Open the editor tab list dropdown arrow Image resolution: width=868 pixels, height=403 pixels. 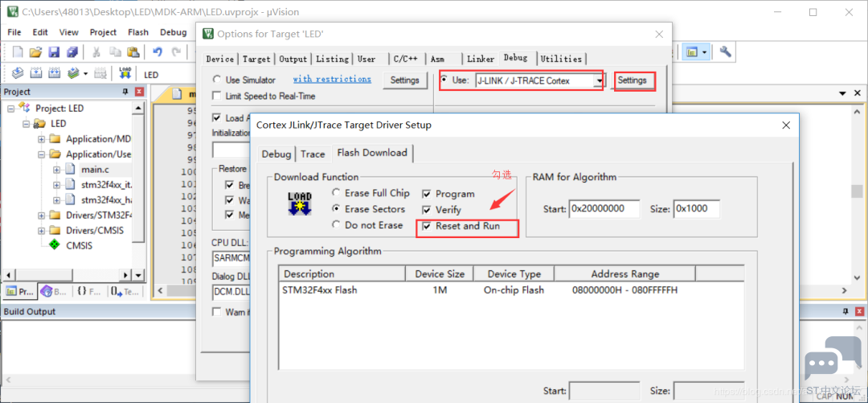pos(842,93)
